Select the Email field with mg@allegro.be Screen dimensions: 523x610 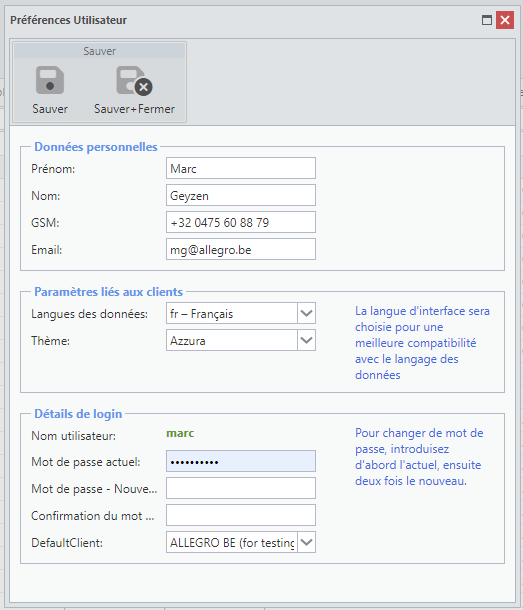[240, 249]
